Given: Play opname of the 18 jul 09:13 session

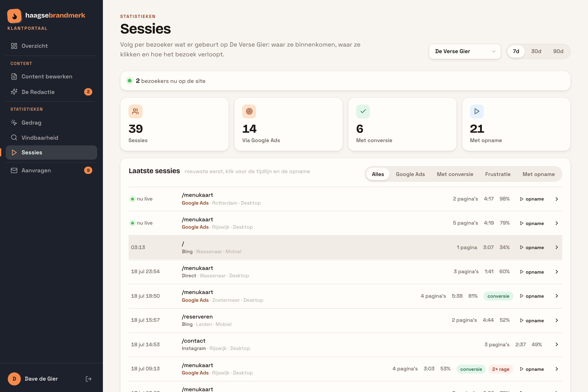Looking at the screenshot, I should click(532, 369).
